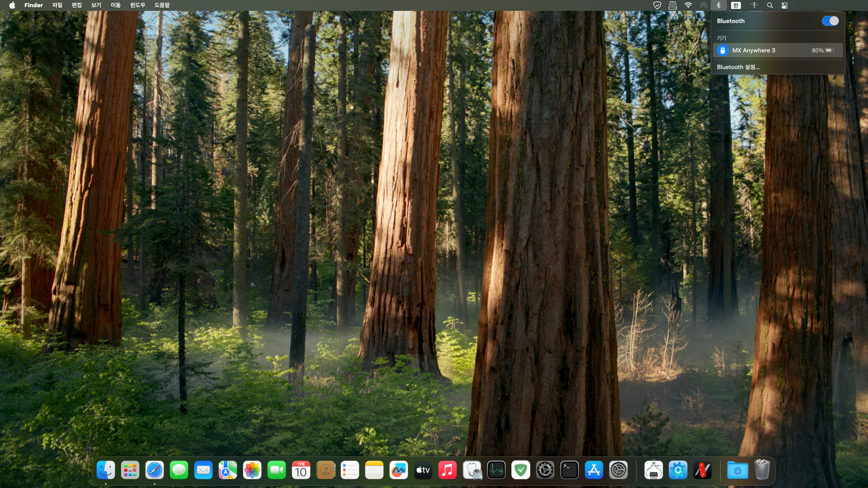Open the Wi-Fi status menu

pos(688,5)
